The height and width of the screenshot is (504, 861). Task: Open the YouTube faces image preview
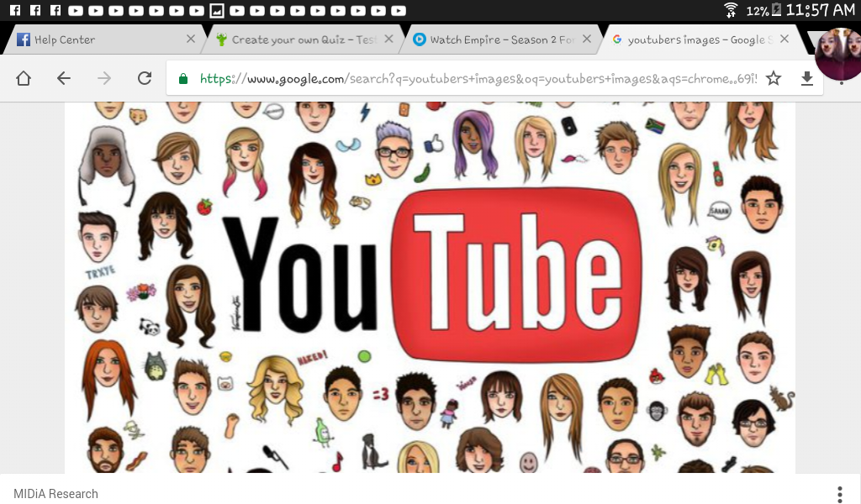click(x=430, y=286)
